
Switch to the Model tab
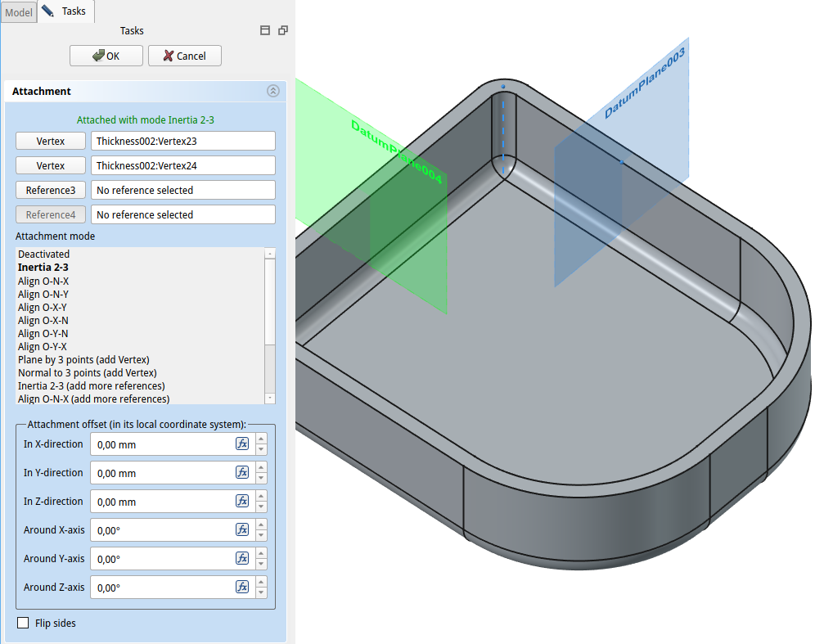19,12
